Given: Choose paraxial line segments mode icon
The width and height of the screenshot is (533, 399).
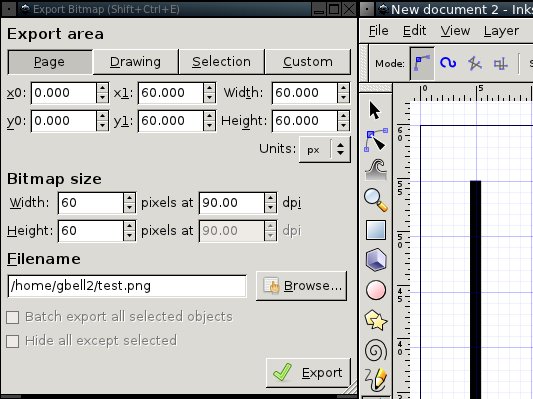Looking at the screenshot, I should point(501,64).
